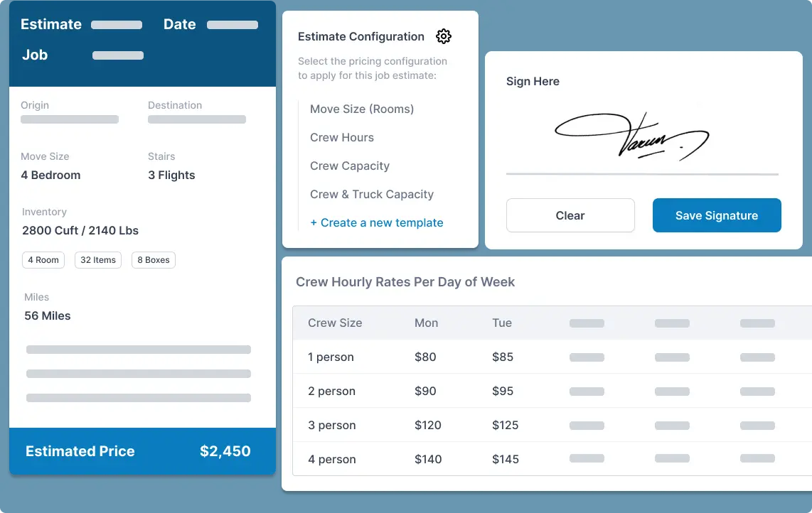Click the 8 Boxes inventory tag
This screenshot has height=513, width=812.
coord(154,260)
